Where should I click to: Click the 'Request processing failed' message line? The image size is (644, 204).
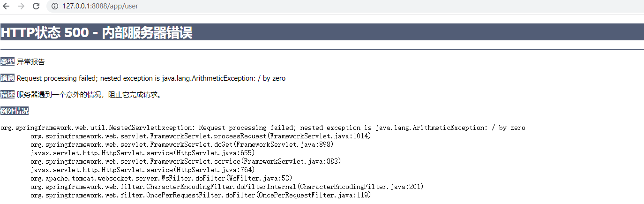(x=151, y=78)
